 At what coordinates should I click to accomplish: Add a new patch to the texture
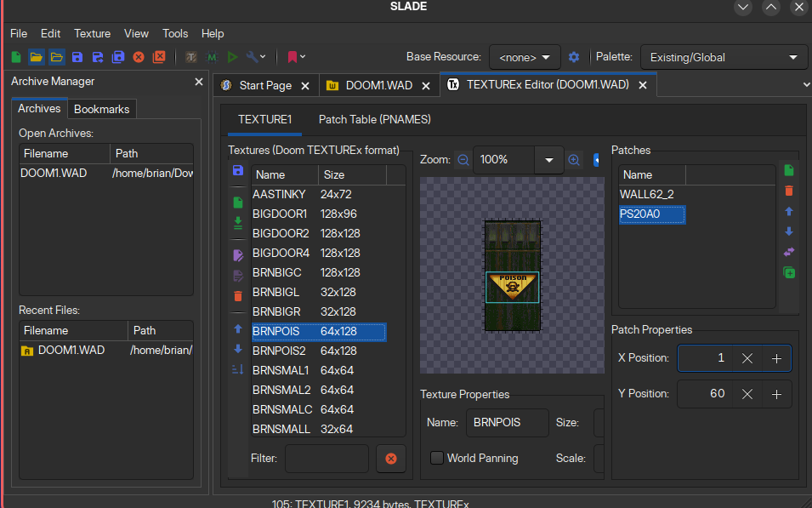[789, 170]
